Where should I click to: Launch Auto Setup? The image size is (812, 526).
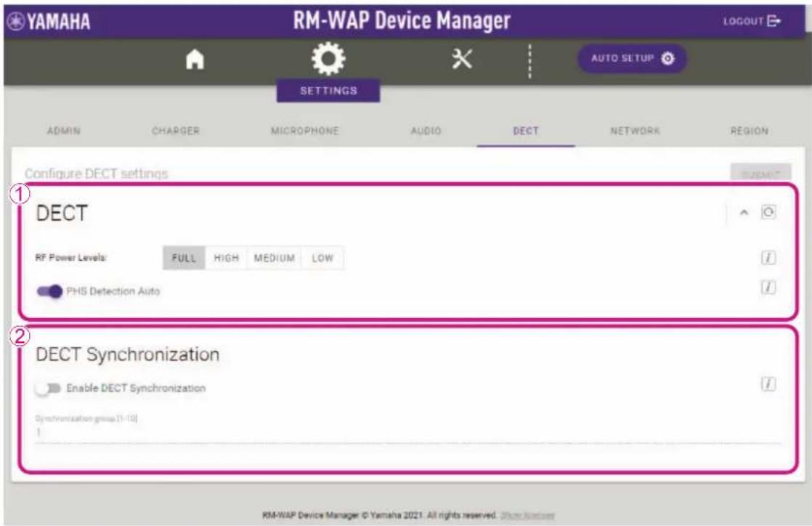pyautogui.click(x=633, y=58)
